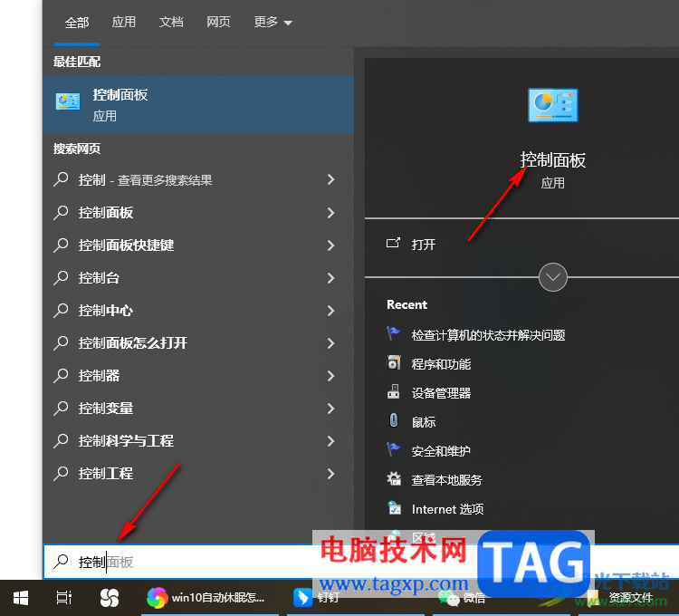
Task: Open recent item 鼠标
Action: click(423, 422)
